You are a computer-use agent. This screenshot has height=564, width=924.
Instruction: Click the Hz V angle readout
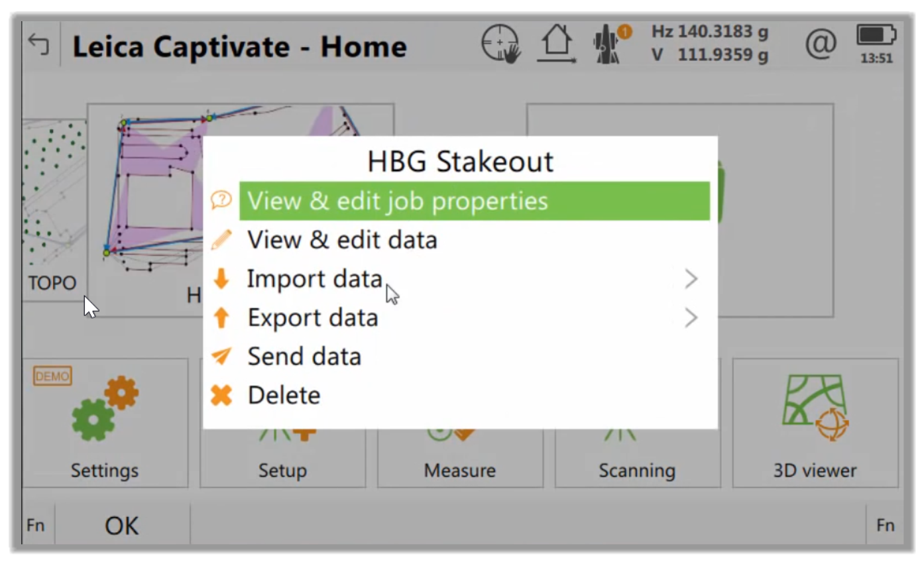point(710,44)
